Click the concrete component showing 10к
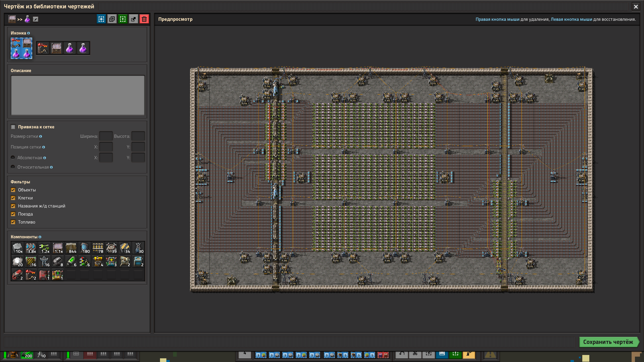Screen dimensions: 644x362 [x=17, y=248]
